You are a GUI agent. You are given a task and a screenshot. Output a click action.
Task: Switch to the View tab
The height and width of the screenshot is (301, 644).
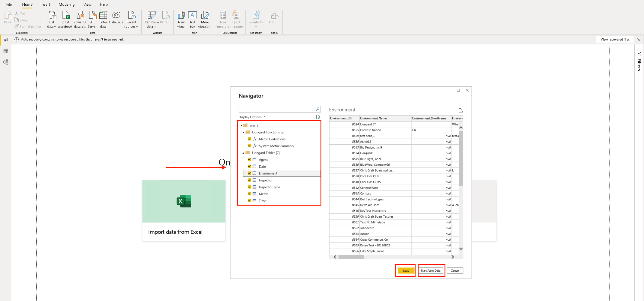pos(87,5)
